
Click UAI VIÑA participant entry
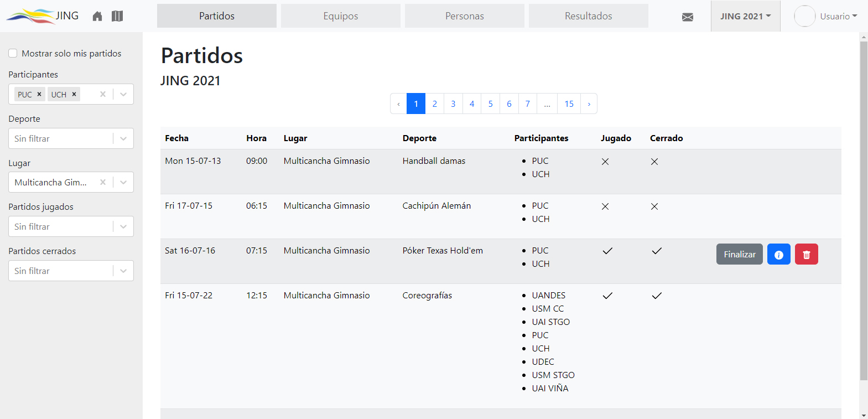[550, 389]
